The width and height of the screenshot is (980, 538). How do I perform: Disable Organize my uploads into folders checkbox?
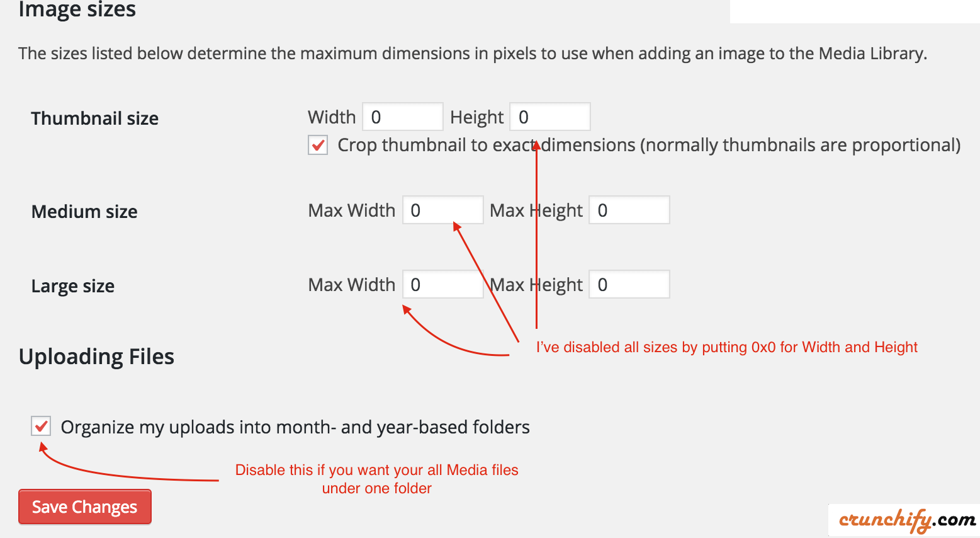click(41, 426)
